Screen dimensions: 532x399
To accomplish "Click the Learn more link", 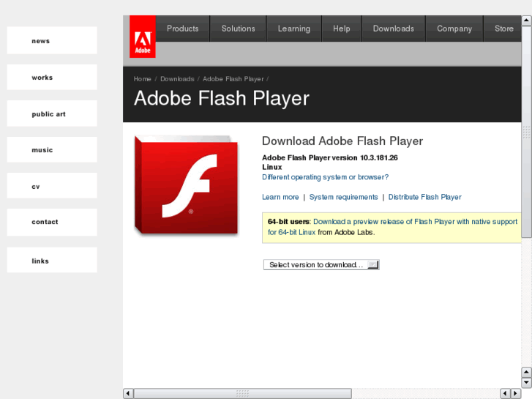I will (280, 197).
